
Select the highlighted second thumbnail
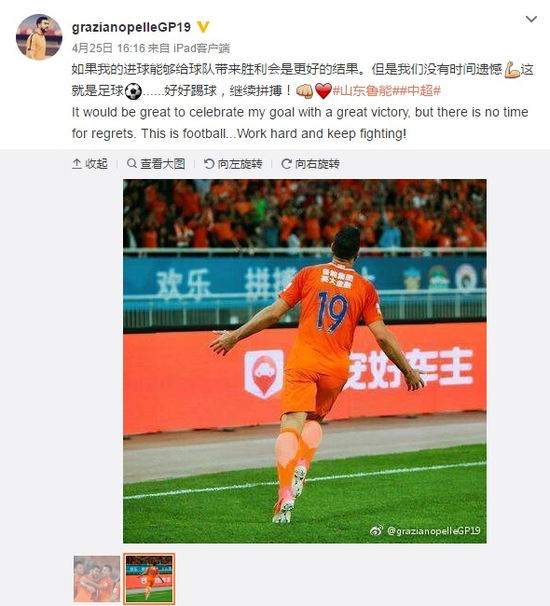(149, 579)
